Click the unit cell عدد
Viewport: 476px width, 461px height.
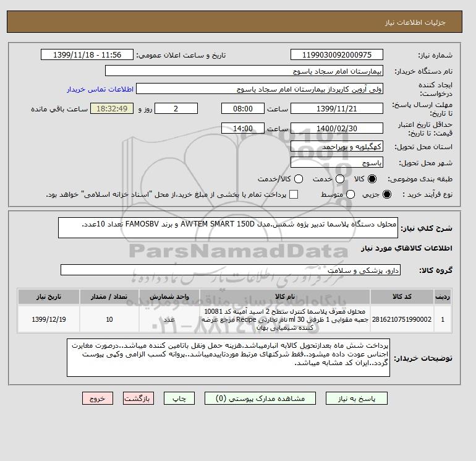point(169,319)
